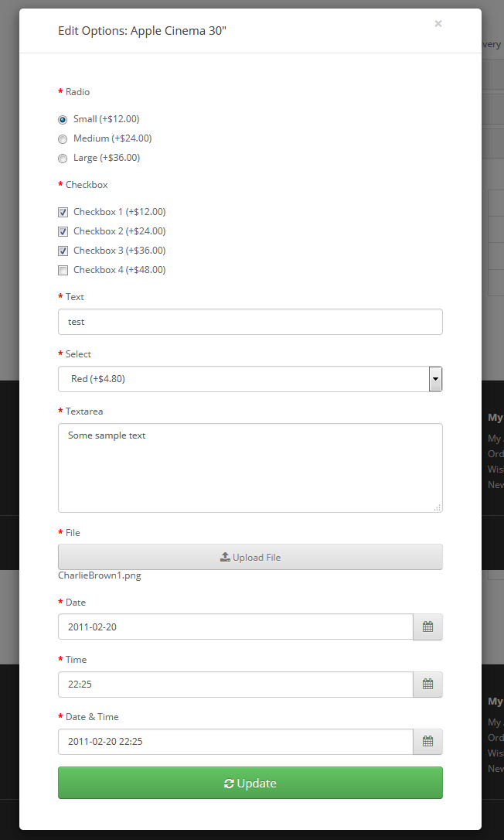Select the Small (+$12.00) radio option

[63, 119]
